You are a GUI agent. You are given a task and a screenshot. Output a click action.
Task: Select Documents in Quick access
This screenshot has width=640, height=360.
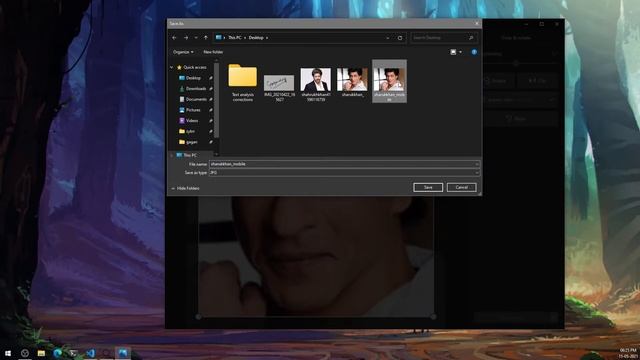[196, 99]
